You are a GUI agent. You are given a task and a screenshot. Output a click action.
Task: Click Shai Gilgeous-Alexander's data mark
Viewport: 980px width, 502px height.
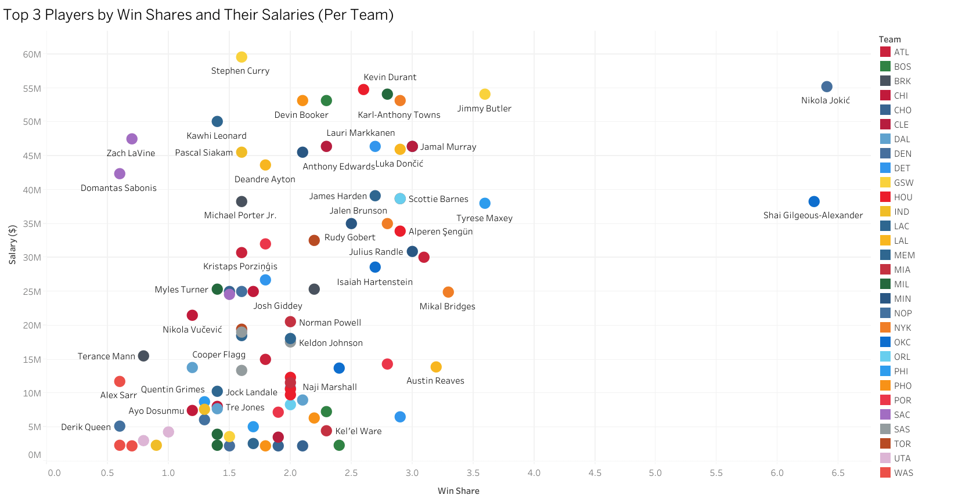(814, 201)
